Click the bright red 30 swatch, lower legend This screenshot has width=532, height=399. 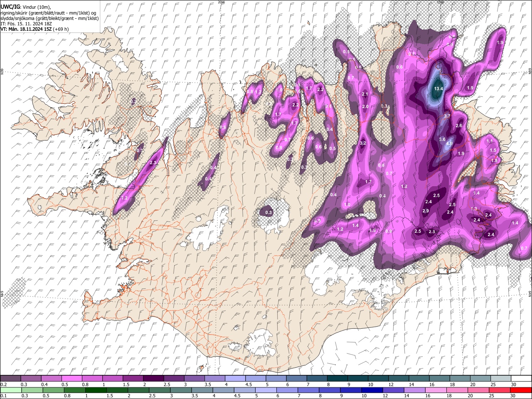(x=520, y=390)
